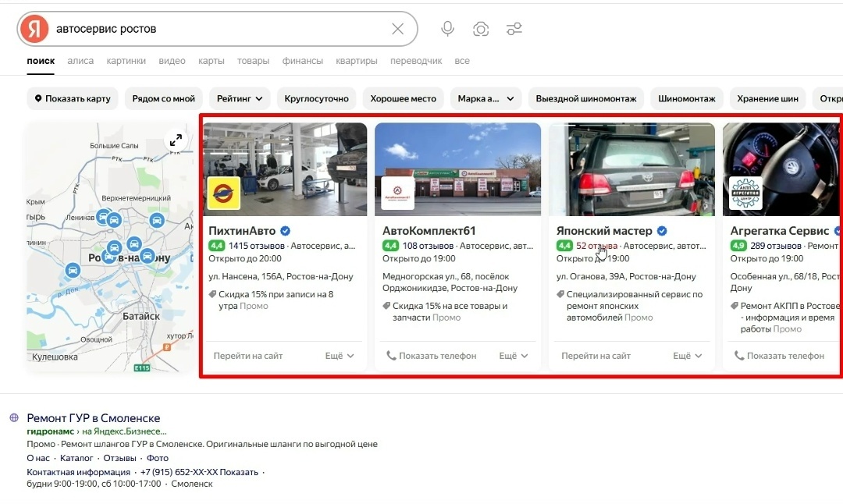Switch to the алиса tab
This screenshot has width=843, height=504.
pos(80,61)
